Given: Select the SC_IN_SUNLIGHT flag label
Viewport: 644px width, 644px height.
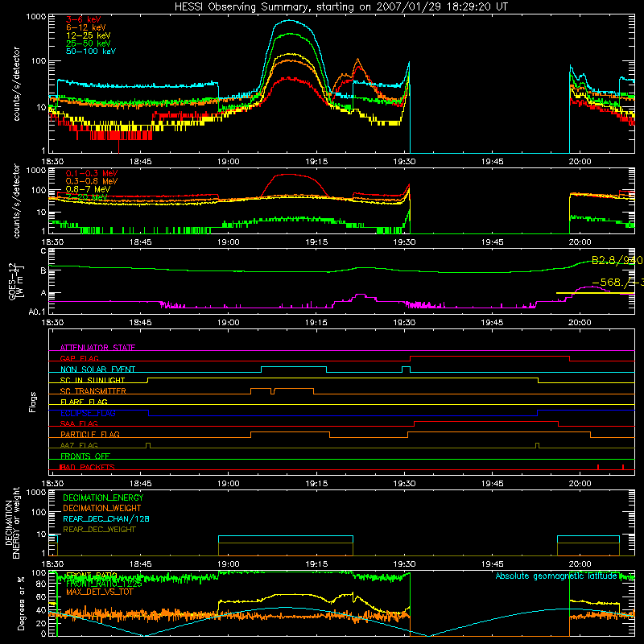Looking at the screenshot, I should 93,380.
